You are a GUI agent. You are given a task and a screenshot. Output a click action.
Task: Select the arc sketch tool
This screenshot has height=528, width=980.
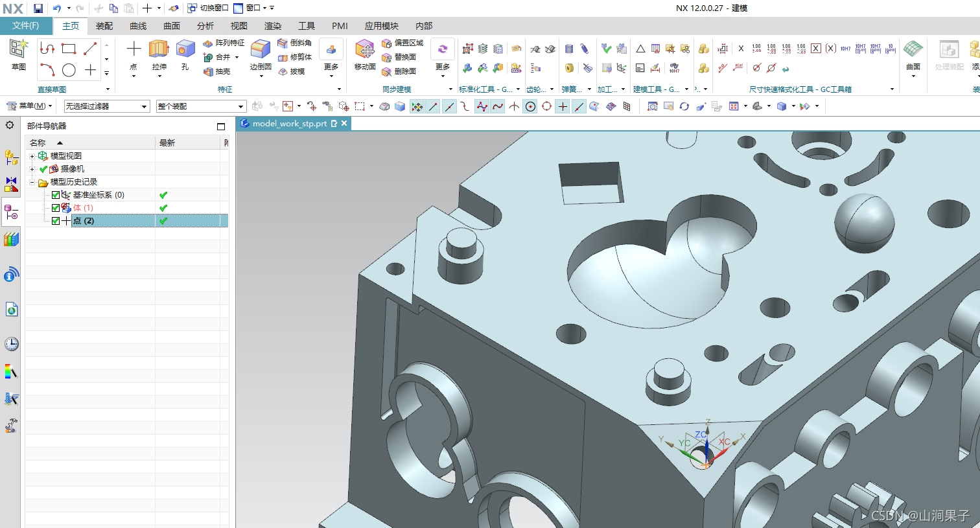(47, 70)
